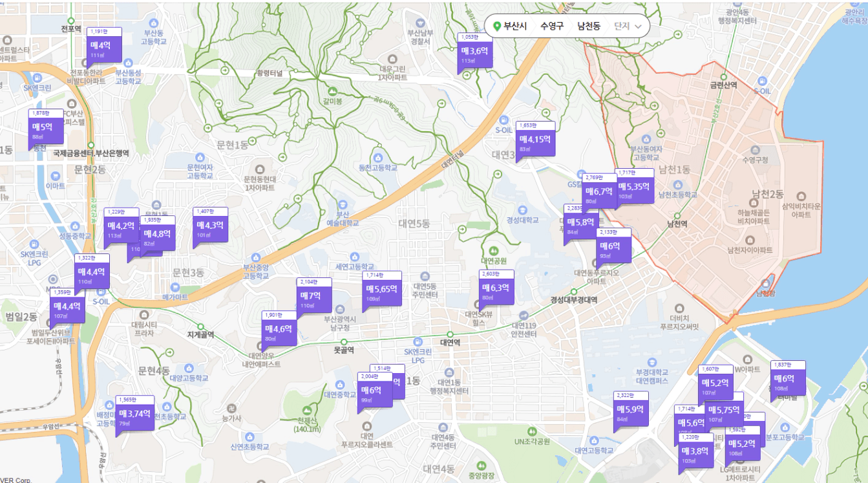Select the 매3.8억 103㎡ price marker
The height and width of the screenshot is (483, 868).
tap(696, 453)
